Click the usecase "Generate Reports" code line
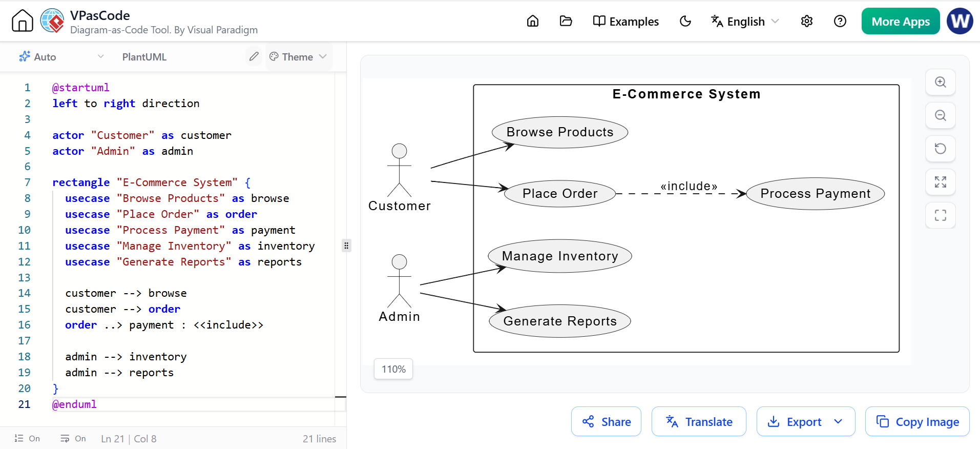This screenshot has height=449, width=980. point(183,262)
